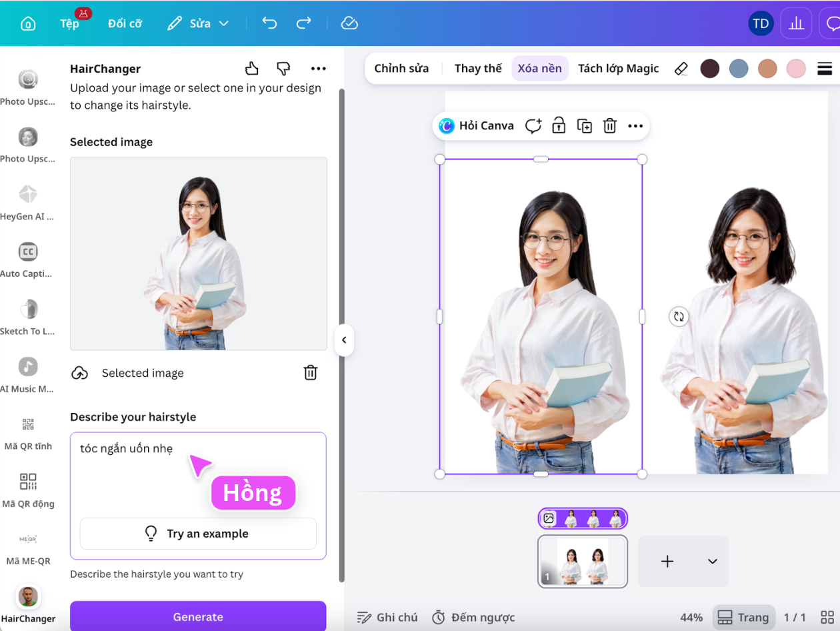Click Hỏi Canva assistant button
Image resolution: width=840 pixels, height=631 pixels.
click(x=477, y=125)
